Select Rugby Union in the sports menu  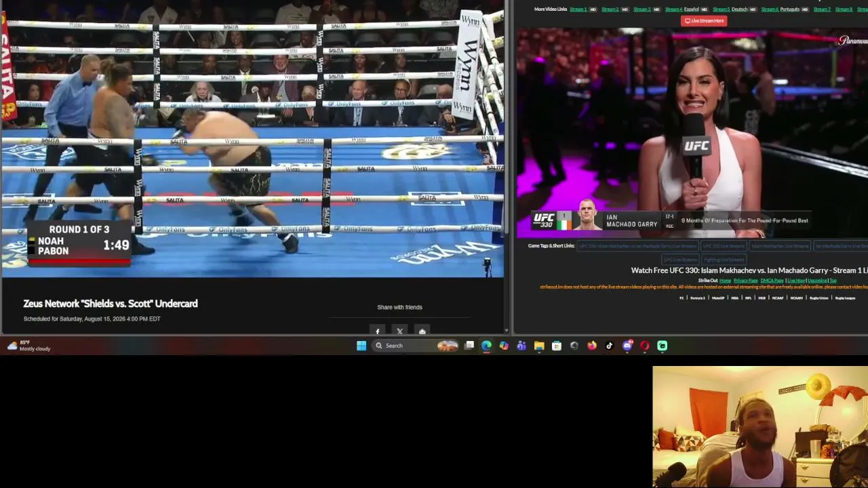tap(819, 298)
